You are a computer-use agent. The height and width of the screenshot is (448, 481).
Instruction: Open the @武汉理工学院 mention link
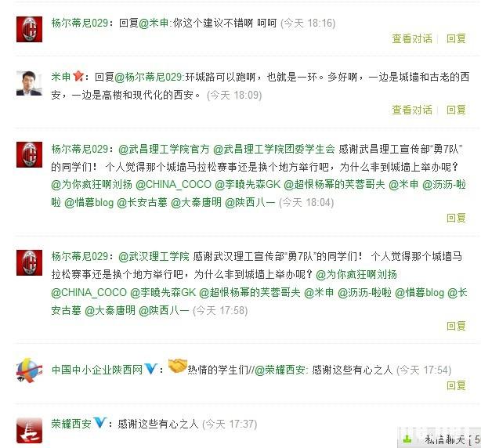click(x=154, y=256)
